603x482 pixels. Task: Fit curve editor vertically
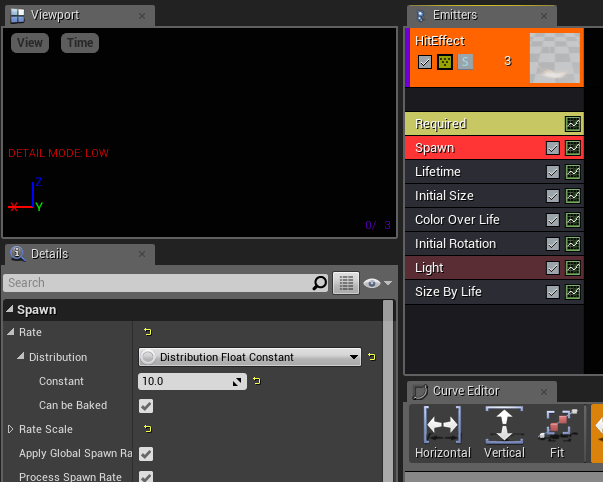click(x=504, y=432)
